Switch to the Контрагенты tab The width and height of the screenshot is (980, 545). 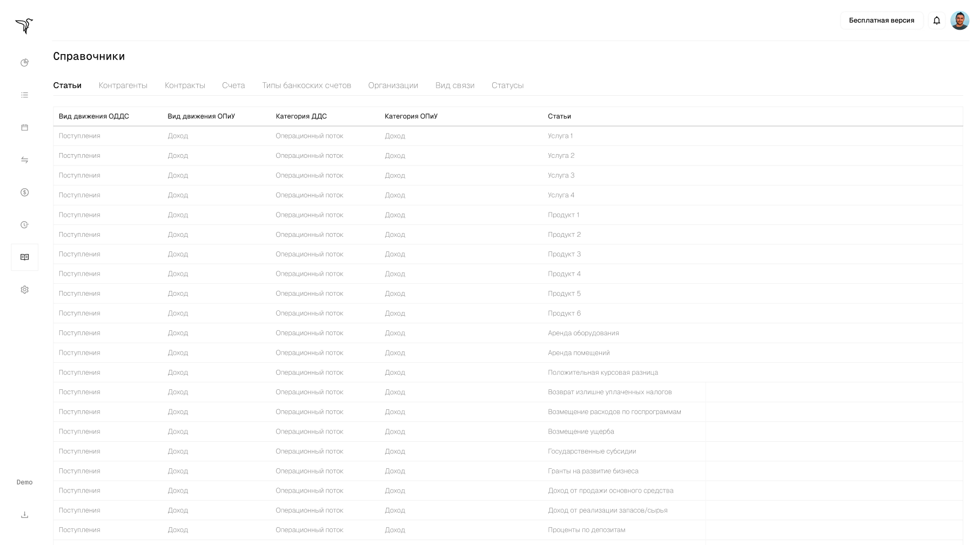[123, 85]
